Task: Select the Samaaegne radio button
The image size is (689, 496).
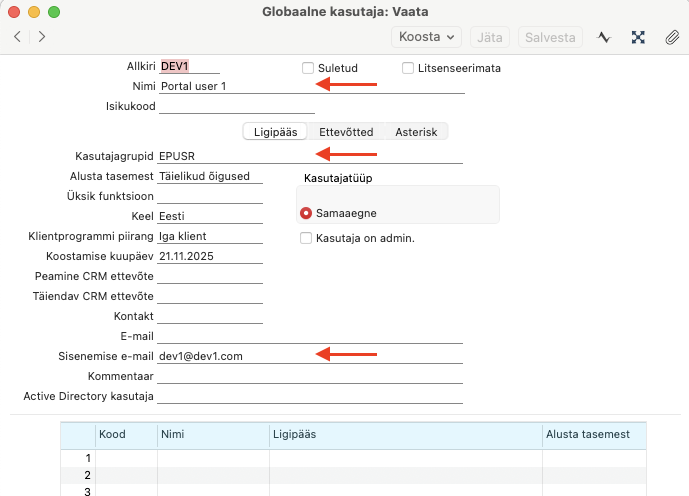Action: pyautogui.click(x=306, y=213)
